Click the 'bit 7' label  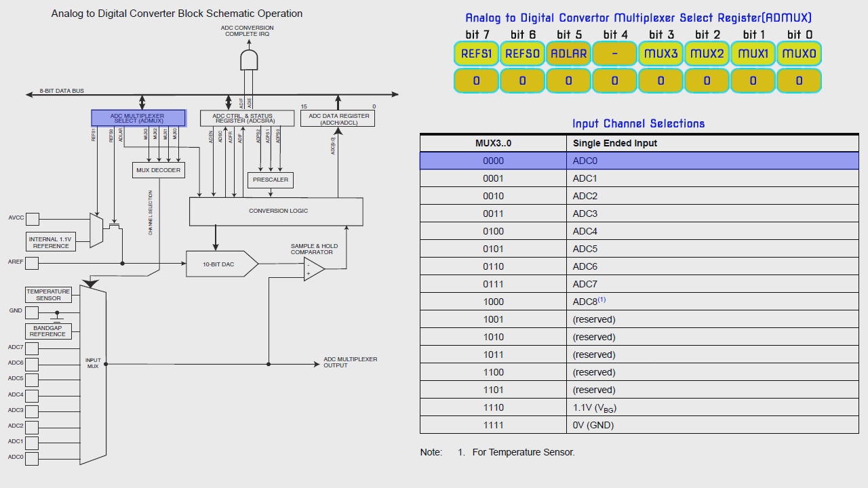[477, 35]
